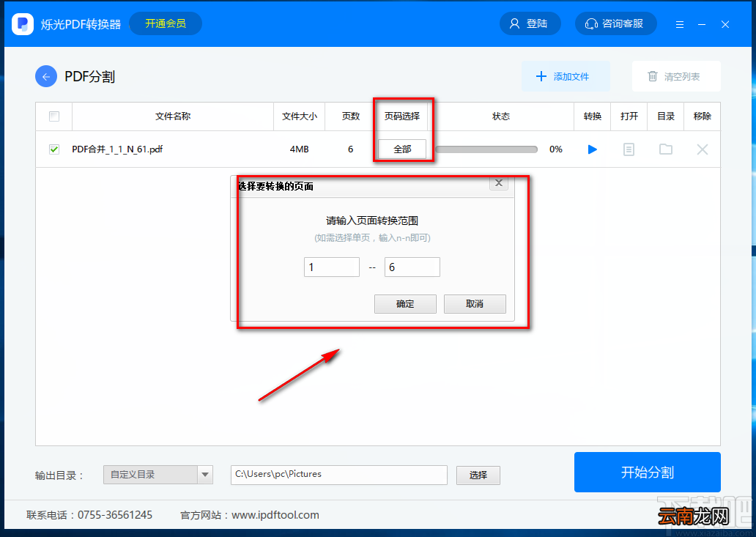756x537 pixels.
Task: Remove the file with the X icon
Action: click(x=703, y=149)
